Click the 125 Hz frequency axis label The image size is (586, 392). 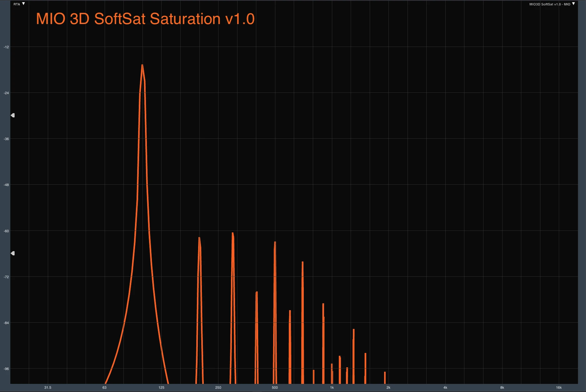pos(161,388)
